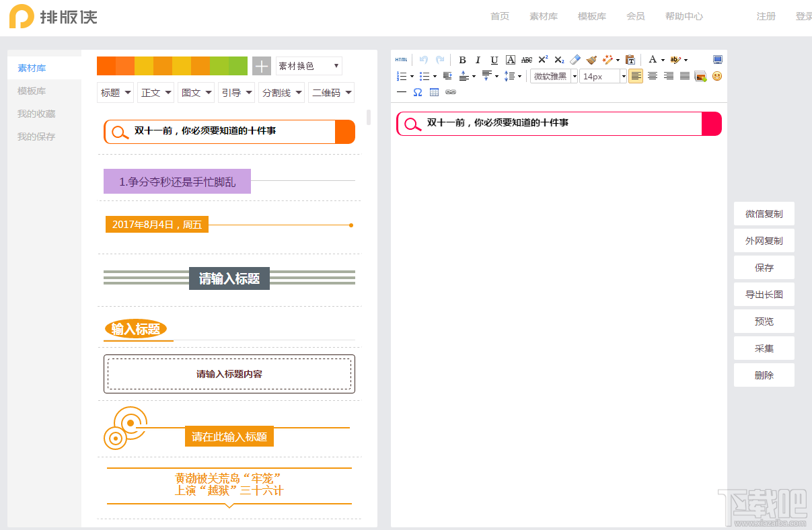812x530 pixels.
Task: Select the format painter brush
Action: pos(591,60)
